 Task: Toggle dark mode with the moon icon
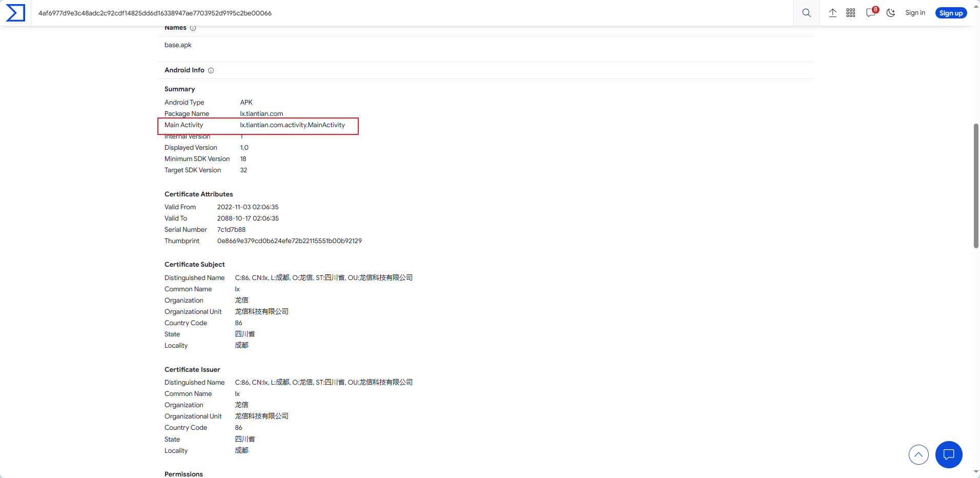coord(891,13)
